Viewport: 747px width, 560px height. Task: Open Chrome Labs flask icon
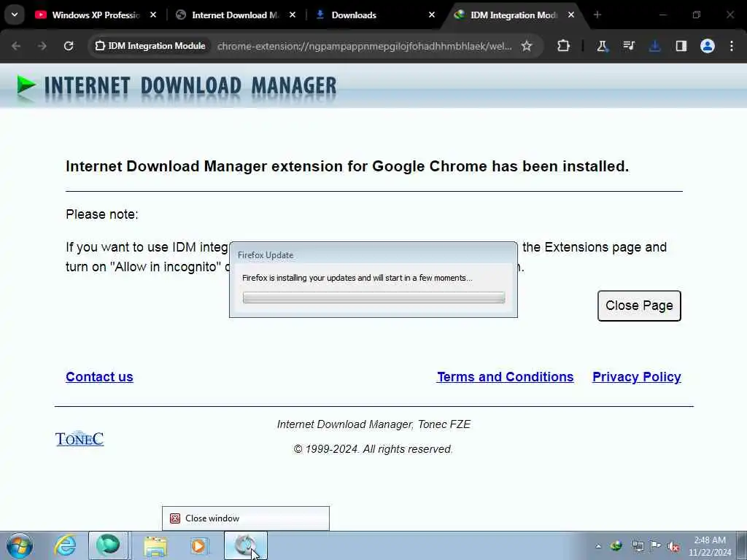pyautogui.click(x=602, y=46)
